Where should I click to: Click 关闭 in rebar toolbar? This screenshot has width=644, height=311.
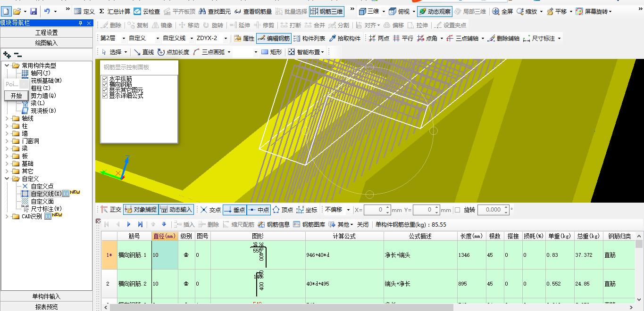click(x=362, y=224)
